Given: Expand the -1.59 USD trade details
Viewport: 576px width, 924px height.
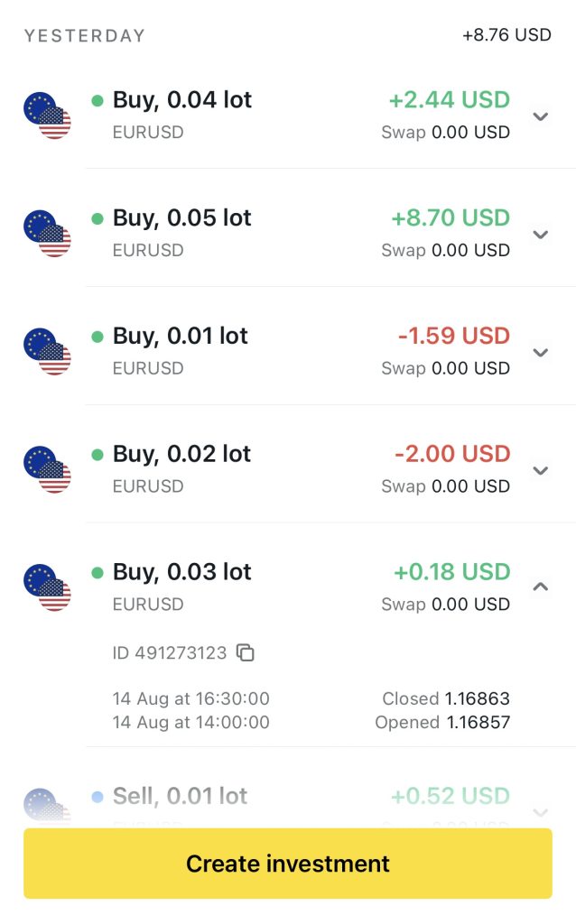Looking at the screenshot, I should 541,353.
